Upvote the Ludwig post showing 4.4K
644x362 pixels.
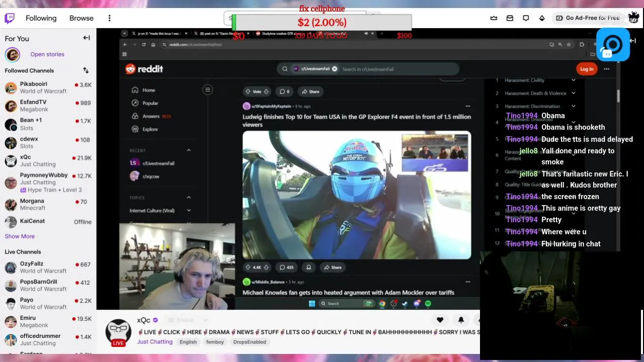[248, 267]
